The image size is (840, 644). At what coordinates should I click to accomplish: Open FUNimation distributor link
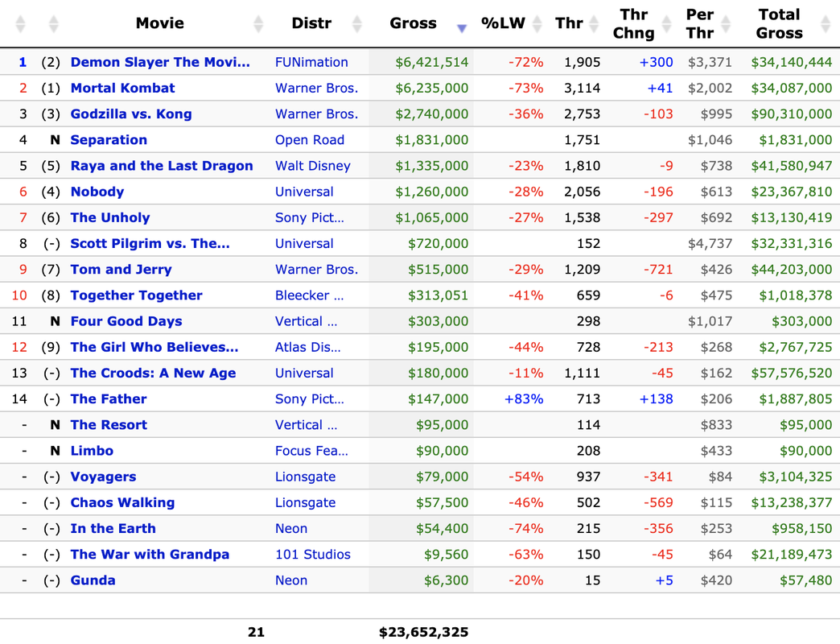click(x=311, y=62)
